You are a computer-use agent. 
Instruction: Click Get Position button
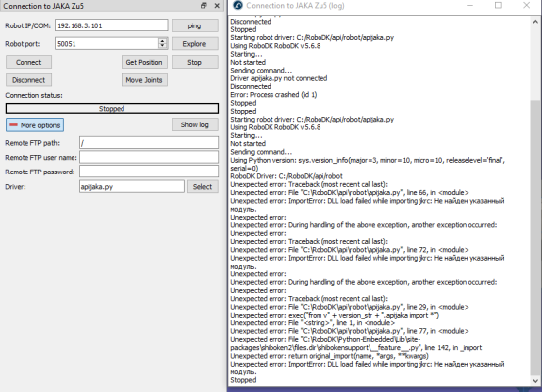pyautogui.click(x=144, y=62)
